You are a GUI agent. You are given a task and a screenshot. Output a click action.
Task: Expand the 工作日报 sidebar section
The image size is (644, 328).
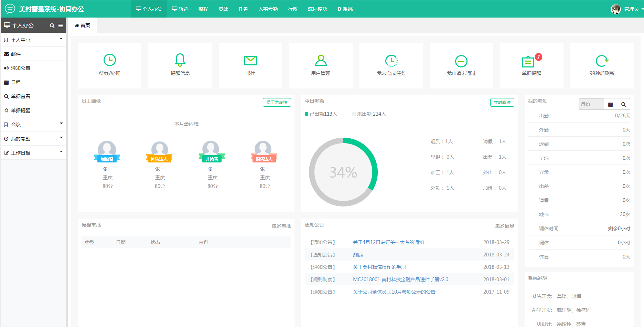pyautogui.click(x=33, y=153)
